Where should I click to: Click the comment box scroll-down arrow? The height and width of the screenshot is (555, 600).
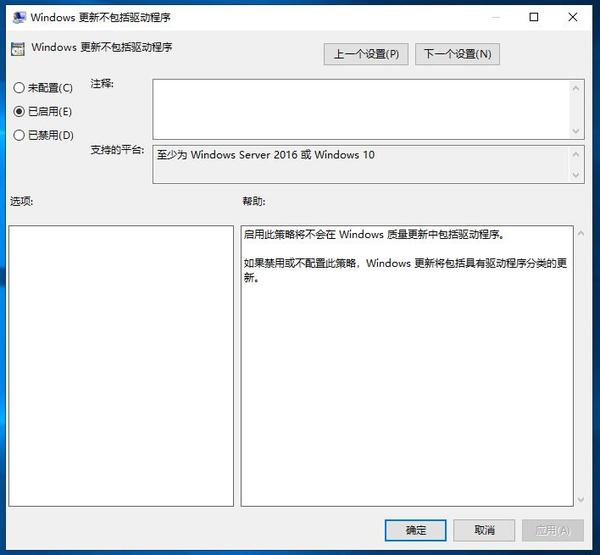click(576, 131)
